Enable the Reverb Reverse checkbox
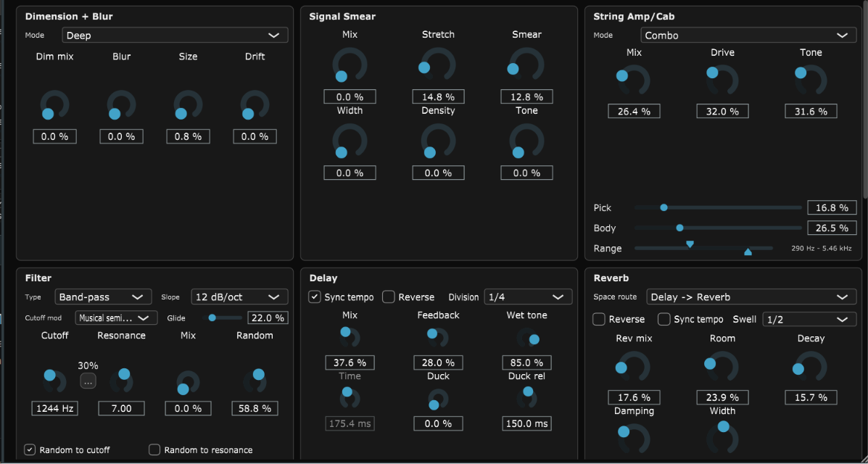868x464 pixels. (598, 320)
